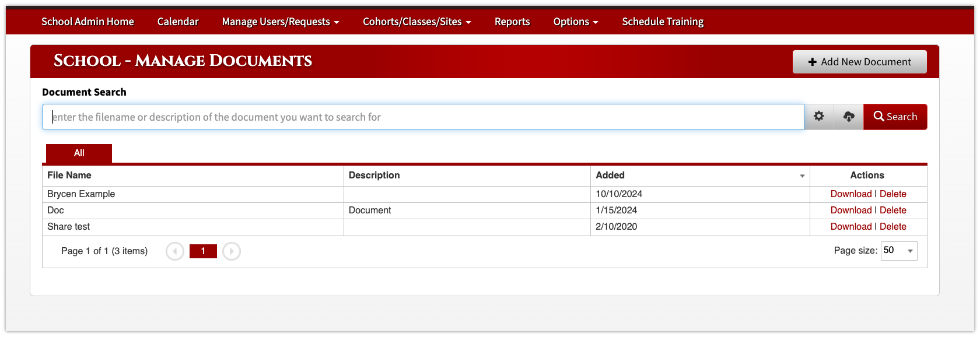Select the All tab
Screen dimensions: 980x337
tap(79, 153)
